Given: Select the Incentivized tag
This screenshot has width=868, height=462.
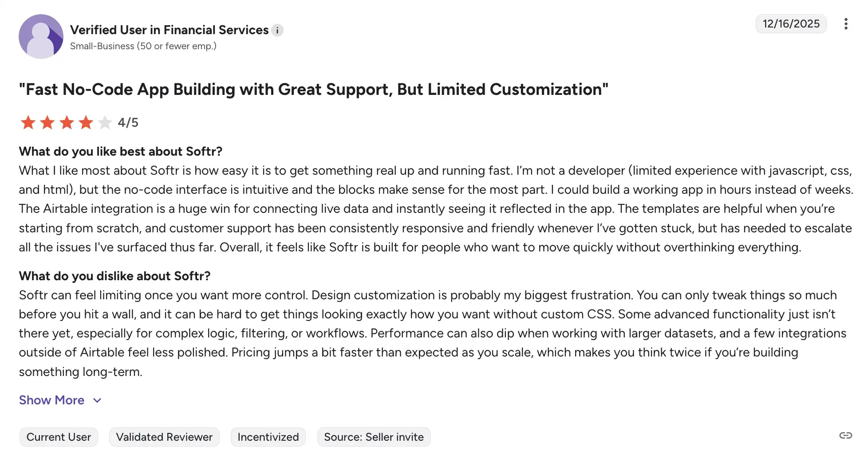Looking at the screenshot, I should [268, 437].
